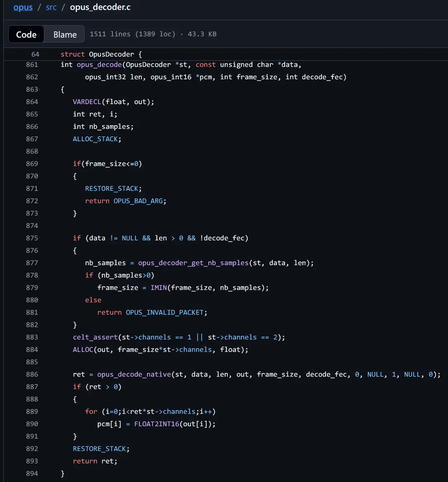The height and width of the screenshot is (482, 448).
Task: Open the opus repository breadcrumb link
Action: (23, 7)
